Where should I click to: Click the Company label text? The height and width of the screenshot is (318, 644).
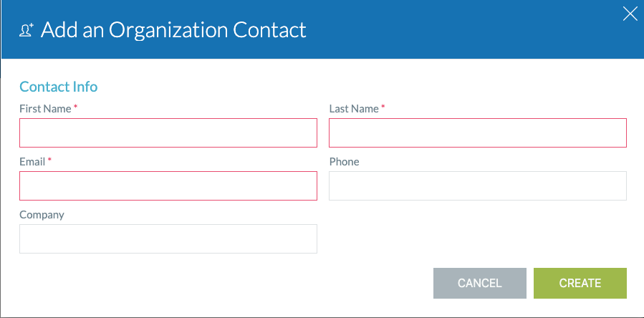click(x=42, y=215)
